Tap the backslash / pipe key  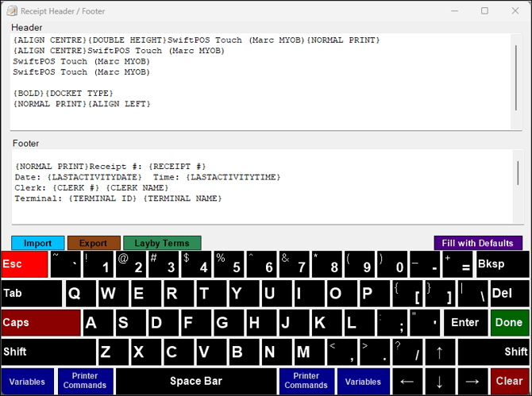pos(472,294)
